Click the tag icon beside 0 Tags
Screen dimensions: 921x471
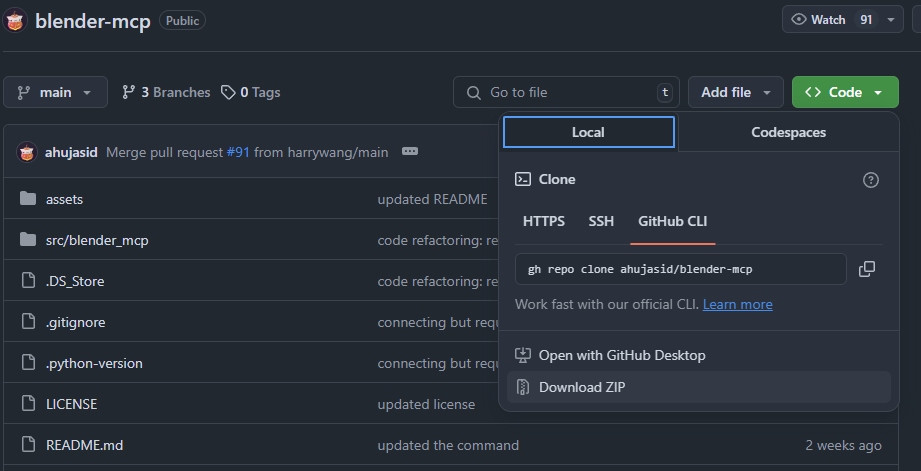pos(228,92)
